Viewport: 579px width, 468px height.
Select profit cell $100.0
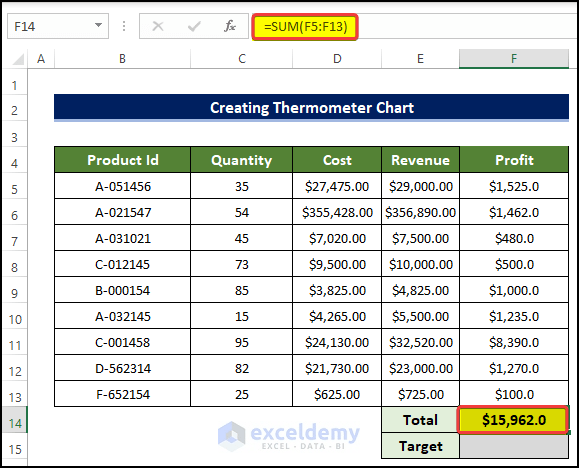[x=514, y=394]
